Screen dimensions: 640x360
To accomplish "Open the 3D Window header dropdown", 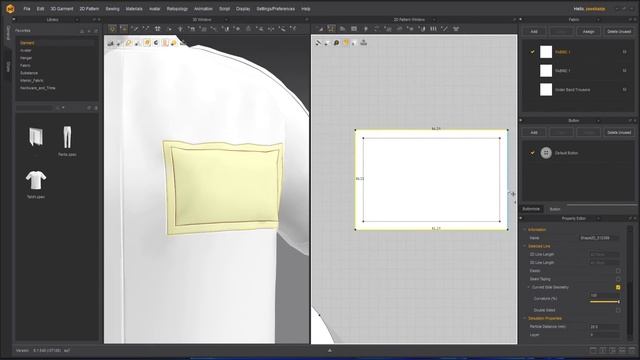I will click(x=226, y=20).
